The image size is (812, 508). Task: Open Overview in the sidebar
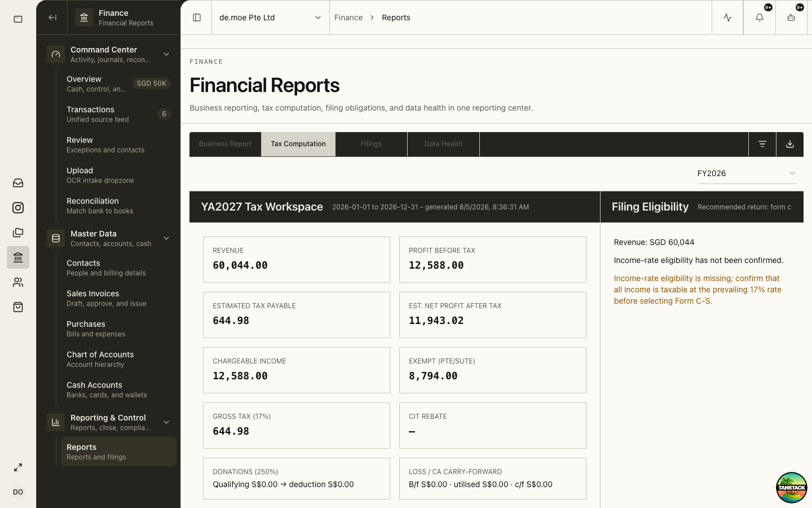[x=118, y=84]
